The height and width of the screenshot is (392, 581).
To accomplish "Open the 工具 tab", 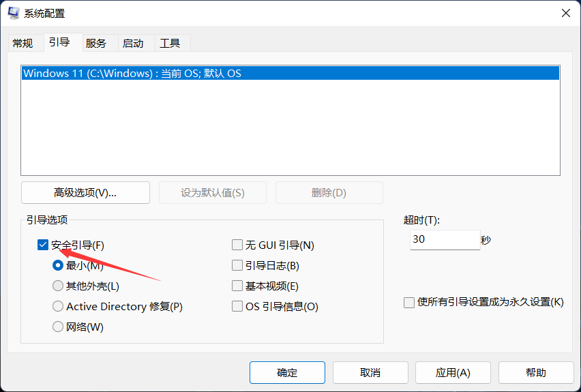I will [170, 43].
